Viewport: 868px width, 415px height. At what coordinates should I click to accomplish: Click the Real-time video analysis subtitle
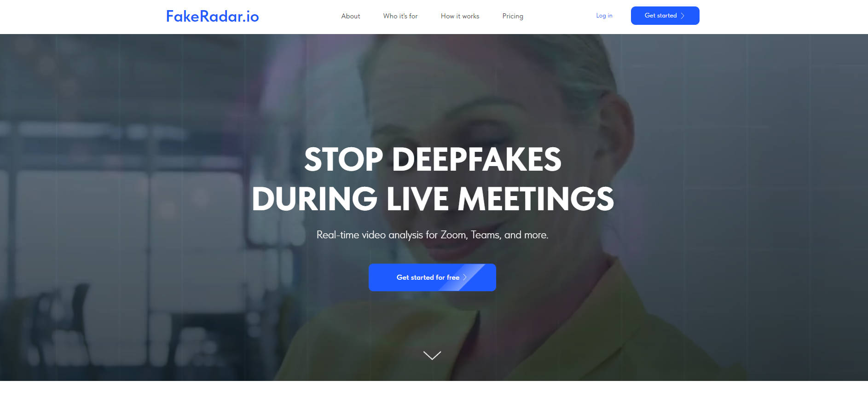coord(433,235)
